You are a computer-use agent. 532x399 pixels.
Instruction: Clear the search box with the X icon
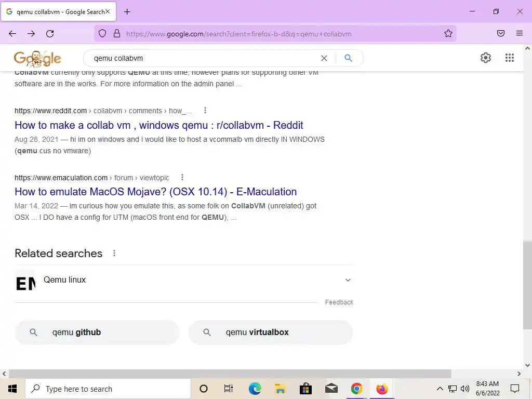(324, 58)
